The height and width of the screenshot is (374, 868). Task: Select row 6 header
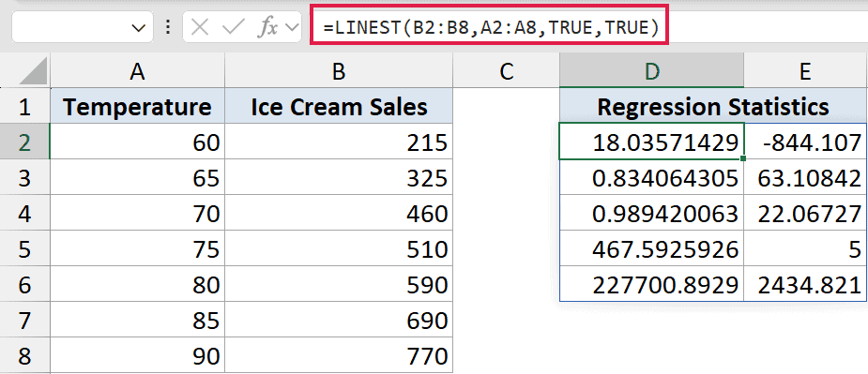[x=25, y=284]
